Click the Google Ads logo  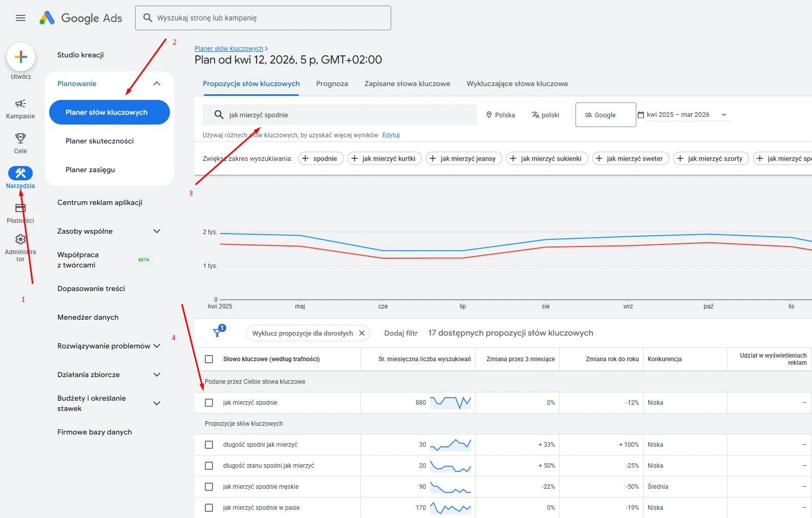(81, 18)
